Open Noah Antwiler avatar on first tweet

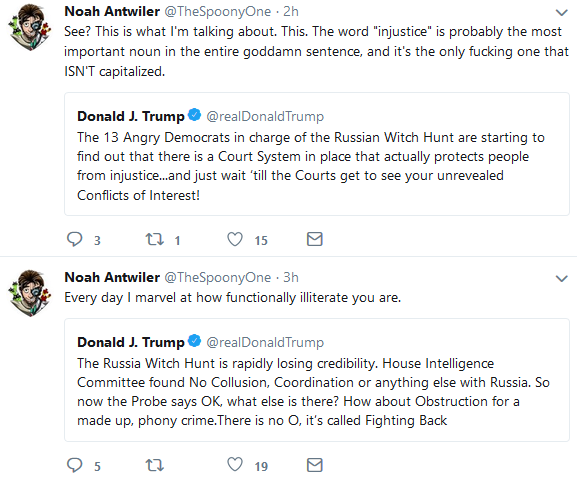pos(29,27)
